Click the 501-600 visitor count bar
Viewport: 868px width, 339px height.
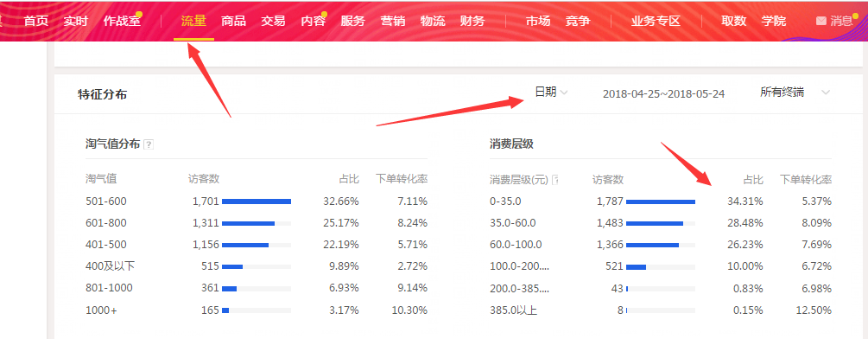(257, 201)
